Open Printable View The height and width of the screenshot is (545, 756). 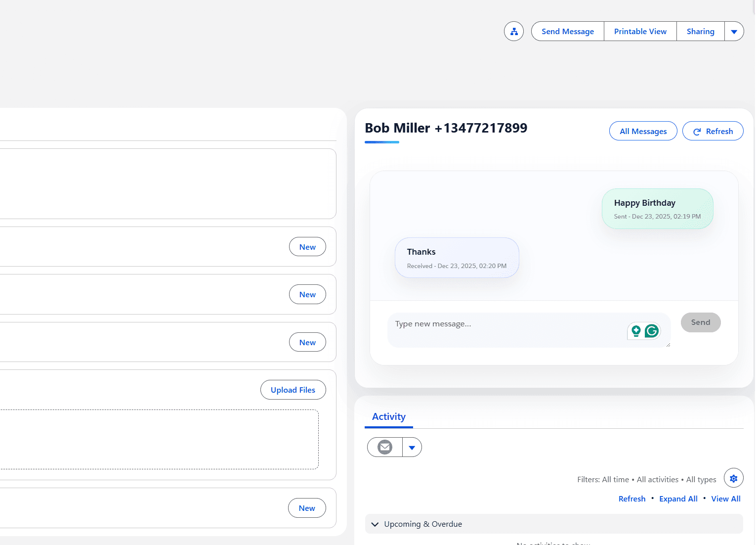click(x=640, y=31)
